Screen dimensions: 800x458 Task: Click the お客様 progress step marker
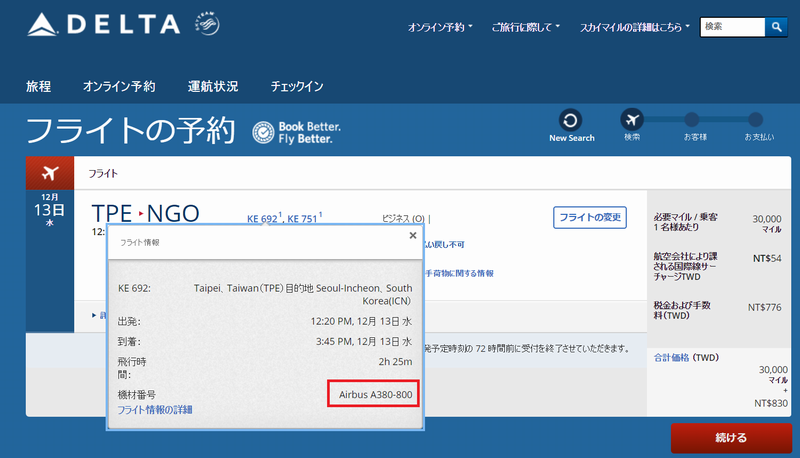click(x=691, y=120)
